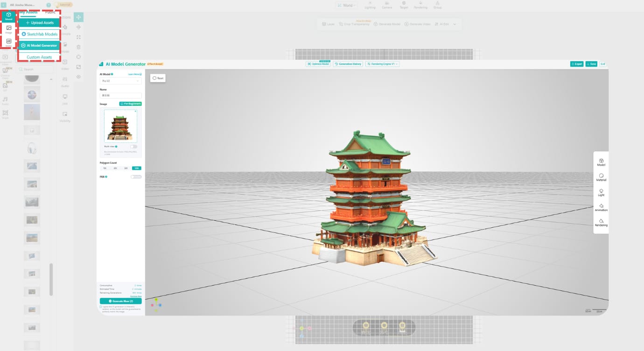The height and width of the screenshot is (351, 644).
Task: Check the Reset checkbox
Action: click(x=154, y=78)
